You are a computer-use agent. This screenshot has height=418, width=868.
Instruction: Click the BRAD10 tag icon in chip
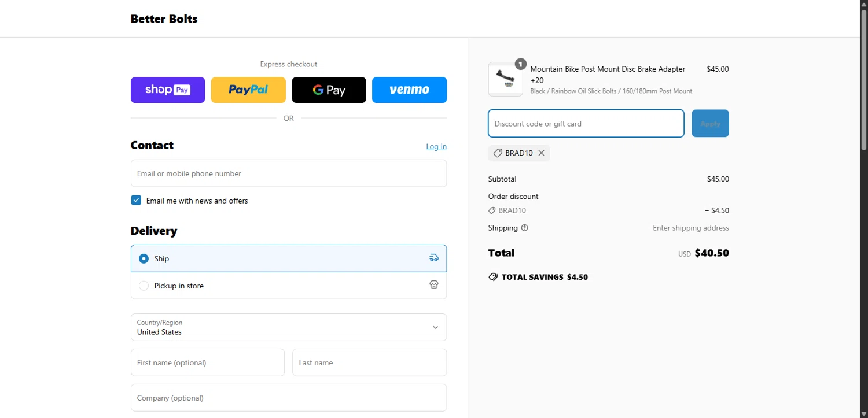point(498,153)
